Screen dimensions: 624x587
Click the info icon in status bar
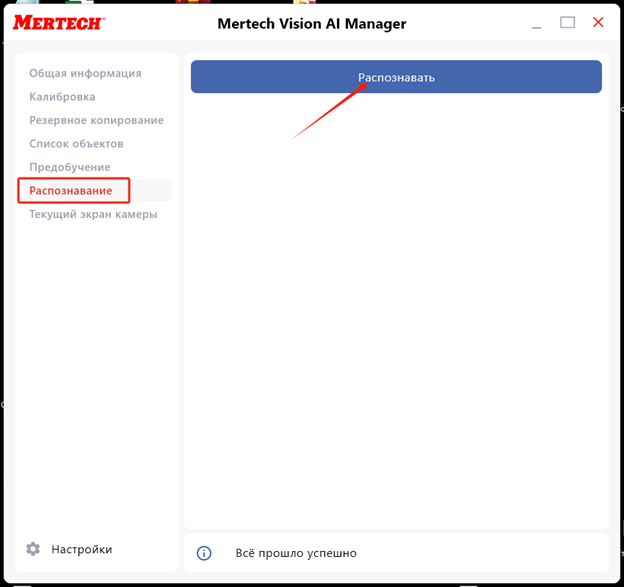click(x=204, y=553)
